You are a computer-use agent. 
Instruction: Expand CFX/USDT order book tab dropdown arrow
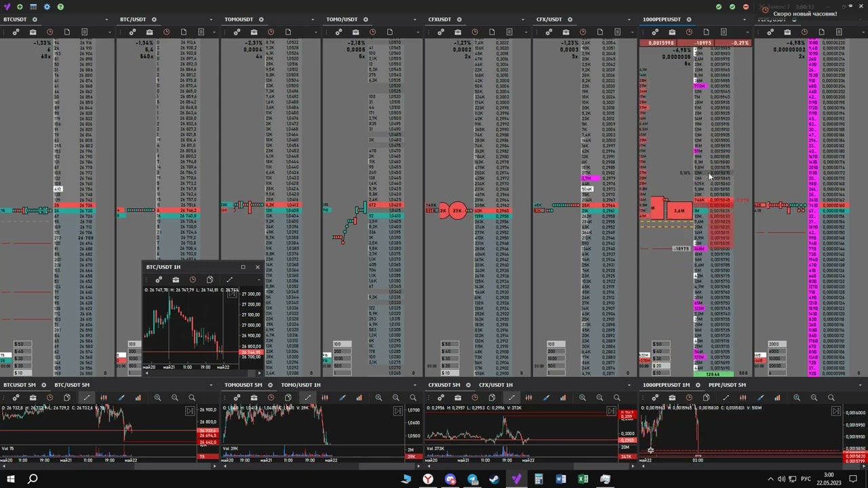[629, 20]
